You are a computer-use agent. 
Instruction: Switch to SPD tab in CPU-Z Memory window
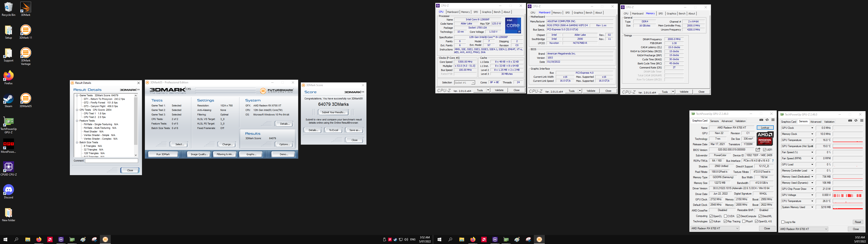[x=660, y=14]
